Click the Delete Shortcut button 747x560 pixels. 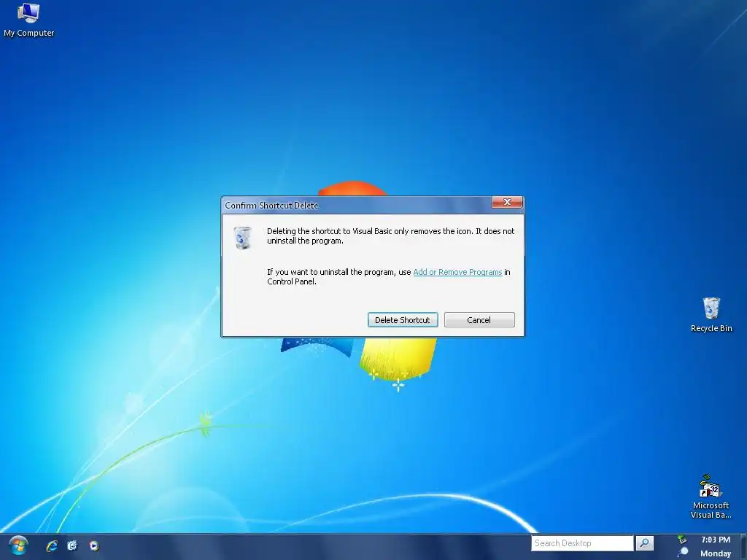coord(403,320)
